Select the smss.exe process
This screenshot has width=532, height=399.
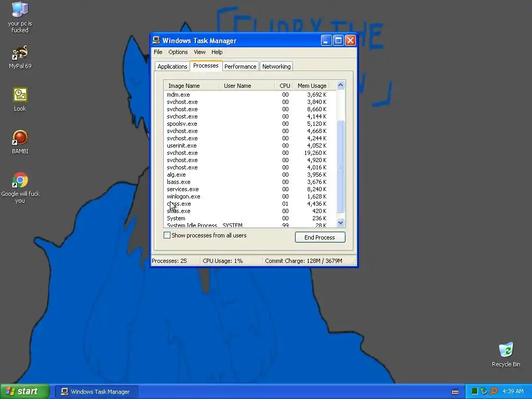point(250,211)
